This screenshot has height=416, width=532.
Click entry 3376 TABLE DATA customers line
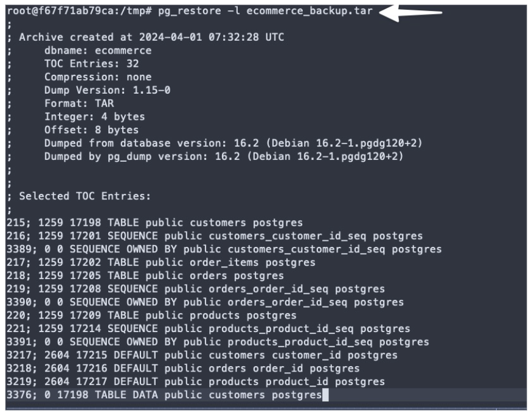(x=164, y=395)
